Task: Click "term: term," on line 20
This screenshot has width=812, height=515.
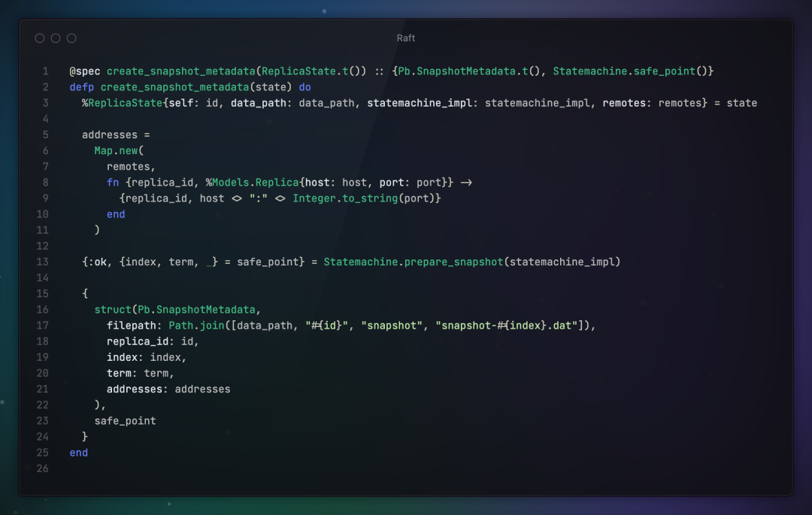Action: point(141,373)
